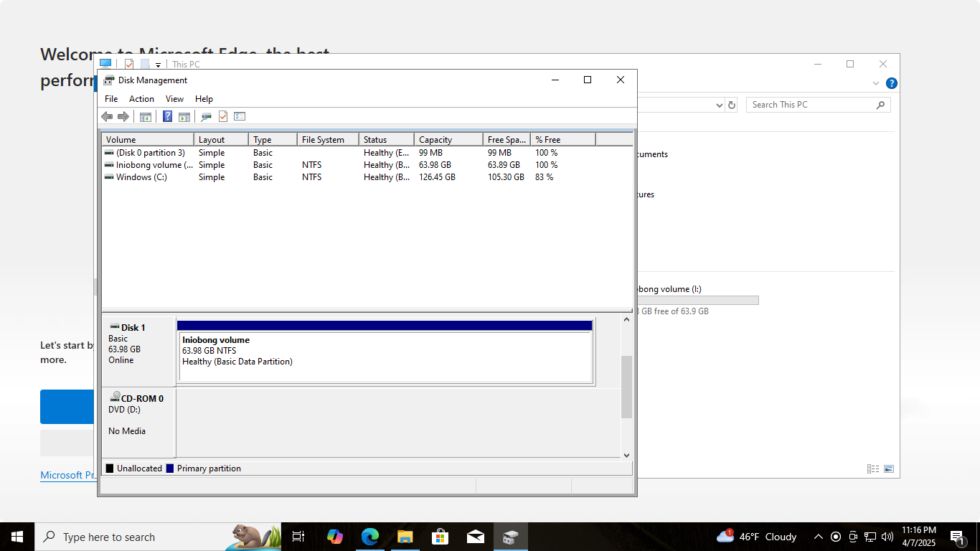Click the This PC computer icon in Explorer title bar
The image size is (980, 551).
[105, 64]
